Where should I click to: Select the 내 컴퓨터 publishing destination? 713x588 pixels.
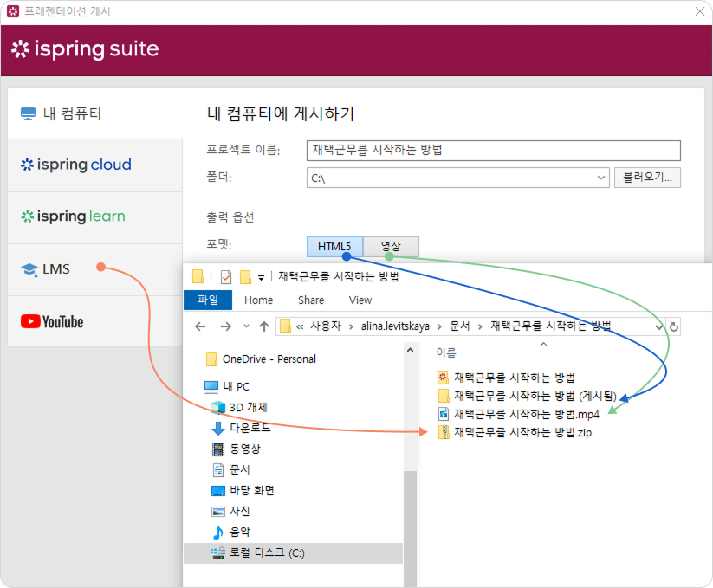pos(95,113)
